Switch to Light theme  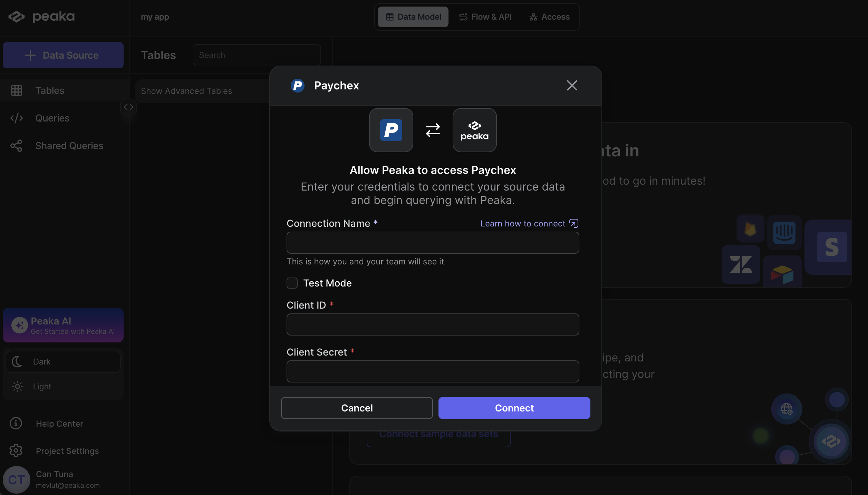[x=63, y=387]
